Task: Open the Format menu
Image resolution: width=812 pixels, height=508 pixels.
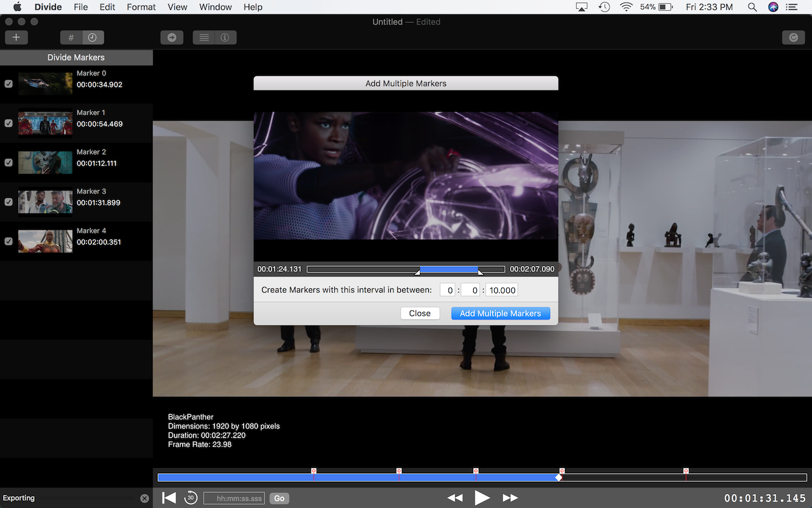Action: (141, 7)
